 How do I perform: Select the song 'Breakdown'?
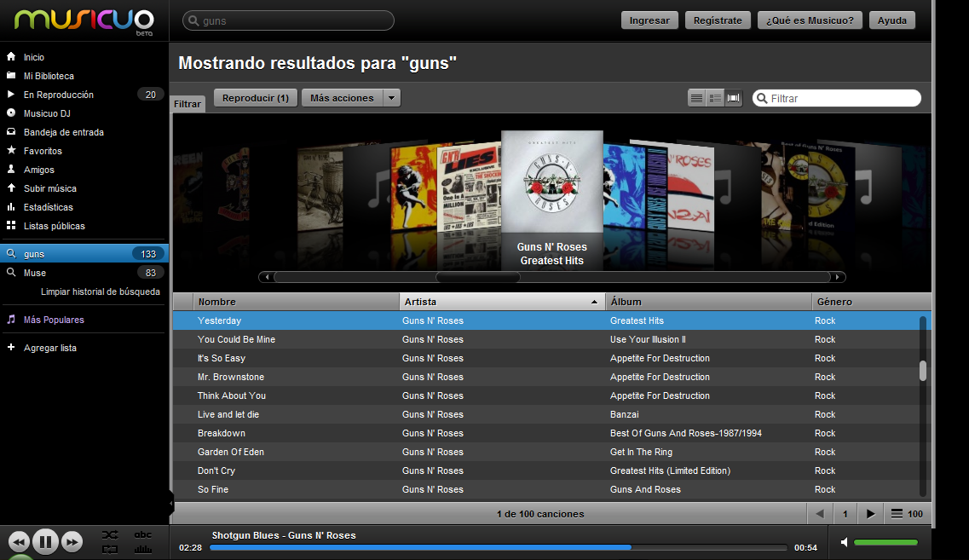pyautogui.click(x=222, y=433)
